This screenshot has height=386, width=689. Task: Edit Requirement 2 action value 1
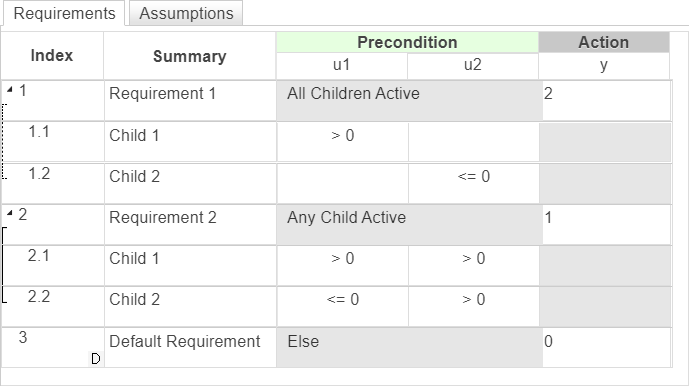(x=607, y=225)
